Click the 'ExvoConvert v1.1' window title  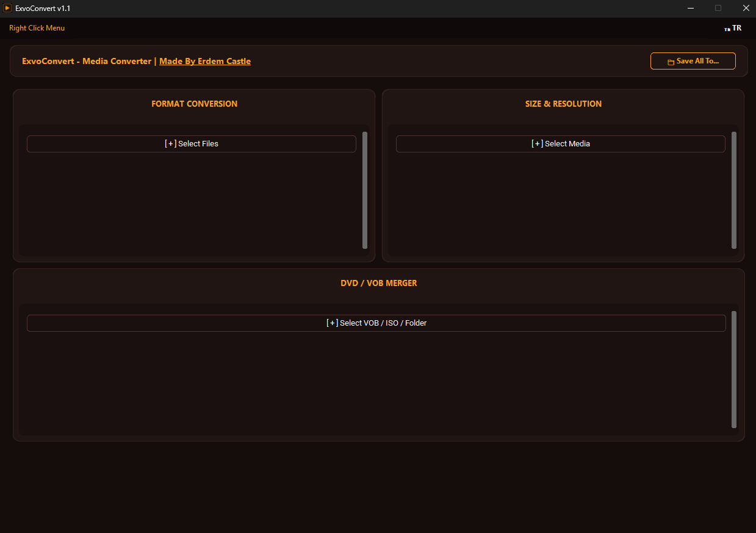pyautogui.click(x=43, y=8)
